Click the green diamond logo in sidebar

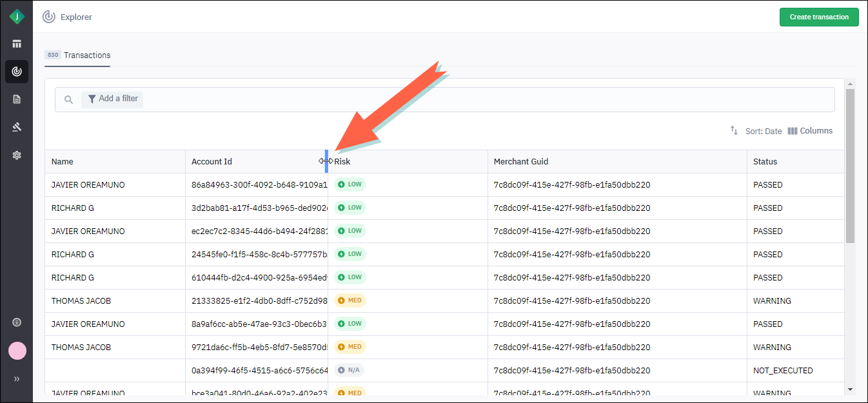click(x=17, y=17)
